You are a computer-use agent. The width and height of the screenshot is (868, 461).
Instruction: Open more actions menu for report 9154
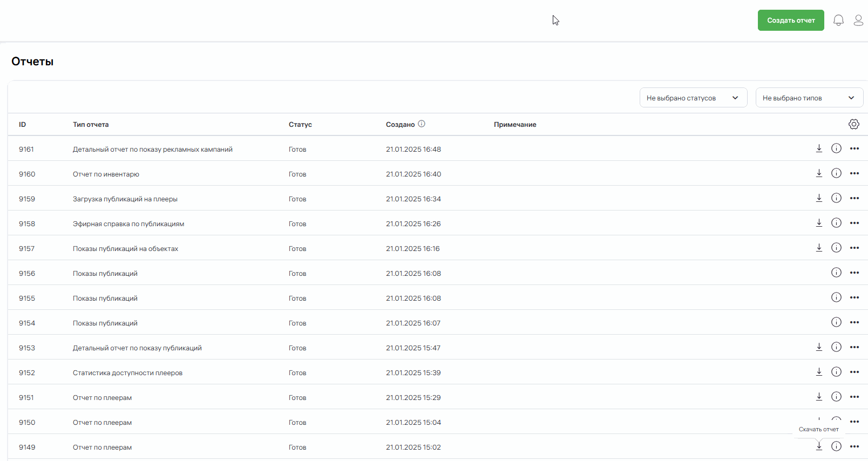pyautogui.click(x=854, y=322)
